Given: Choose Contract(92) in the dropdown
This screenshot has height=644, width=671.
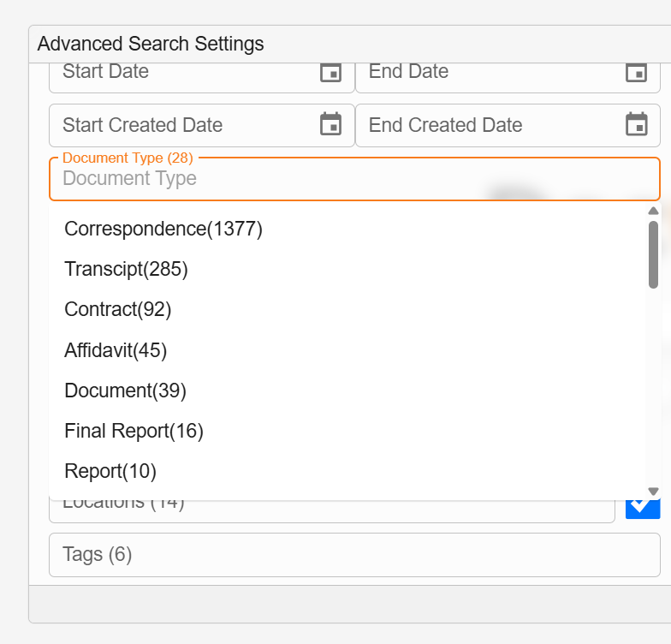Looking at the screenshot, I should 118,309.
